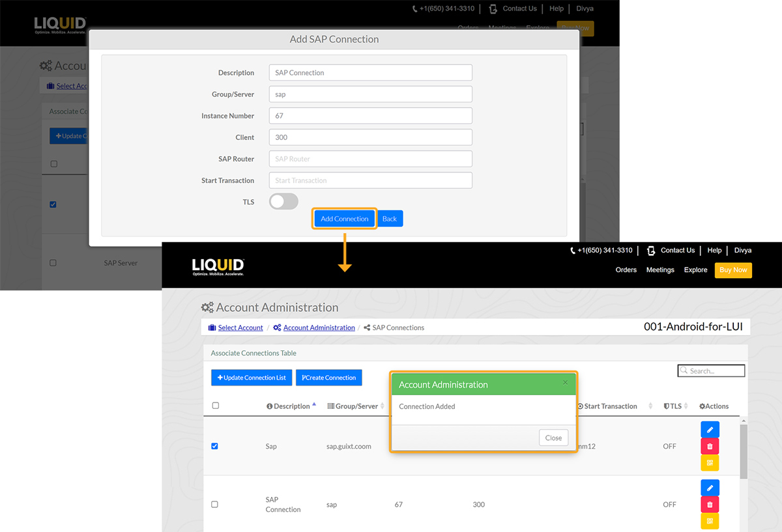This screenshot has width=782, height=532.
Task: Click Actions column header
Action: (714, 406)
